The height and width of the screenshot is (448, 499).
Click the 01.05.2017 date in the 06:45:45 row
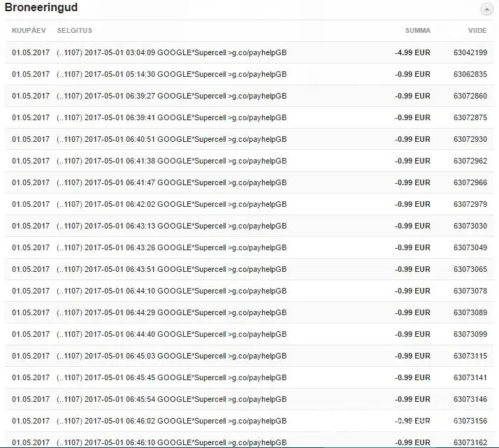click(31, 377)
